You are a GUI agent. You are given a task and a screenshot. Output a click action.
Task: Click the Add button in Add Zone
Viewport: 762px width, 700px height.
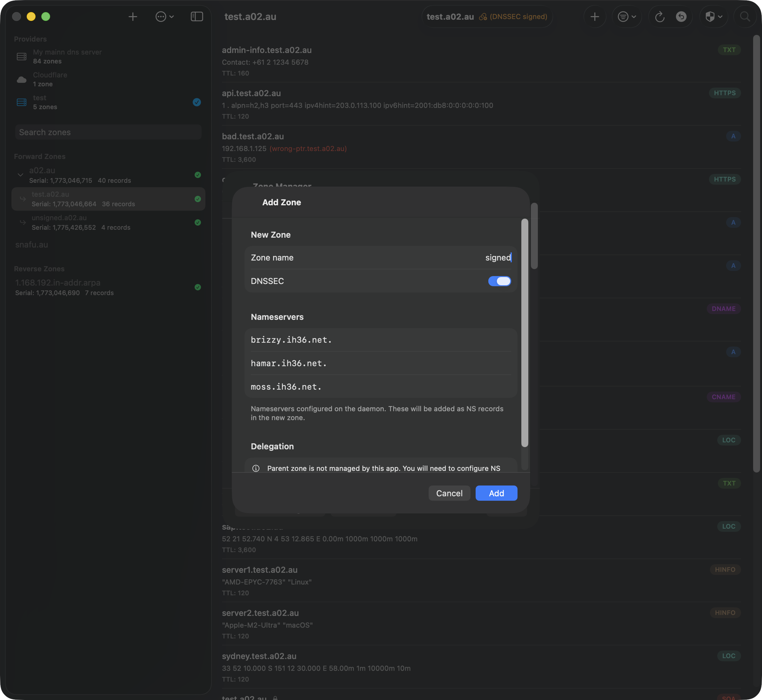[496, 493]
